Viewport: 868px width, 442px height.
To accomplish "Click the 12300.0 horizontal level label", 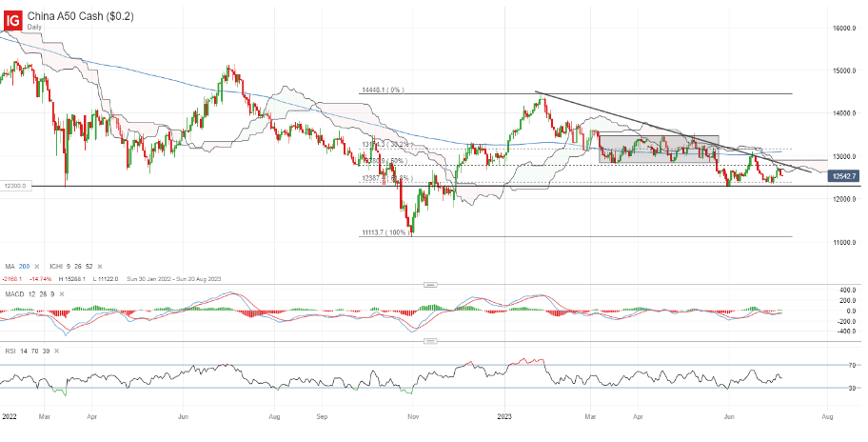I will 14,186.
